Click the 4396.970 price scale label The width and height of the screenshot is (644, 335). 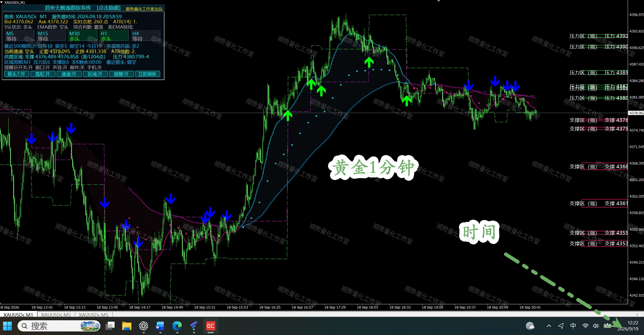636,15
